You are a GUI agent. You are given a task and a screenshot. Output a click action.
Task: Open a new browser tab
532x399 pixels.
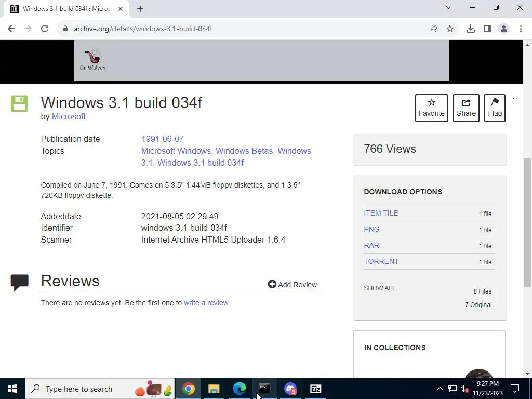[x=140, y=9]
